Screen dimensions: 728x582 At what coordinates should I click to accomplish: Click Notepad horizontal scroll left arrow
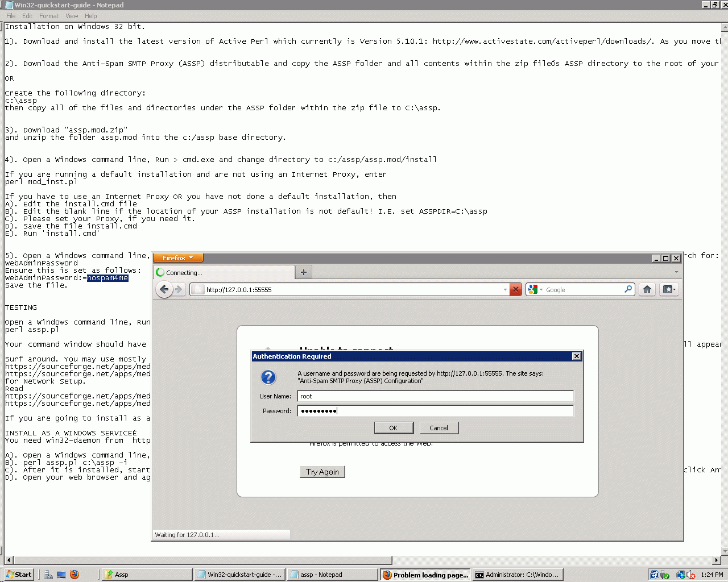pos(8,560)
